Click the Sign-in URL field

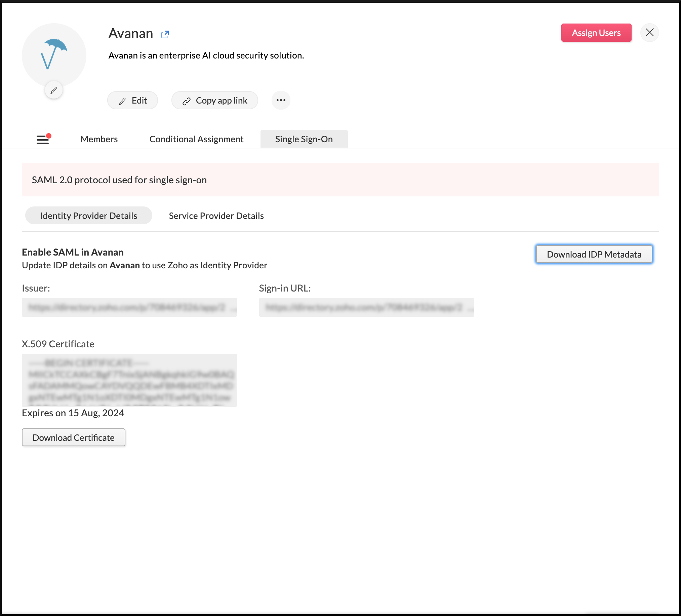[366, 307]
